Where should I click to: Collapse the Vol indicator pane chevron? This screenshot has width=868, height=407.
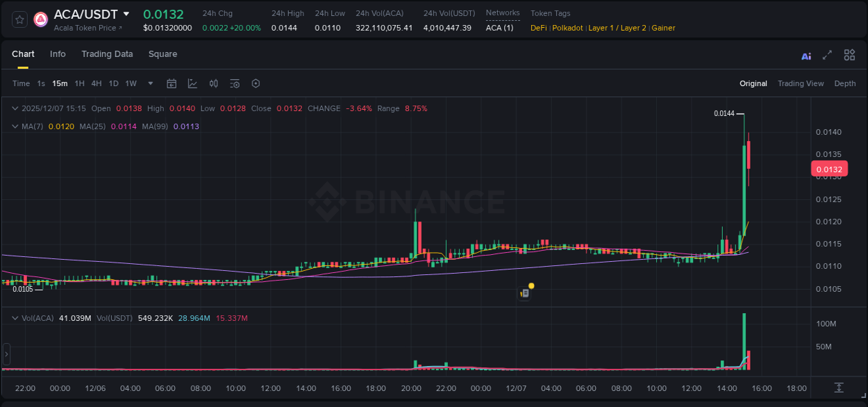pos(15,317)
